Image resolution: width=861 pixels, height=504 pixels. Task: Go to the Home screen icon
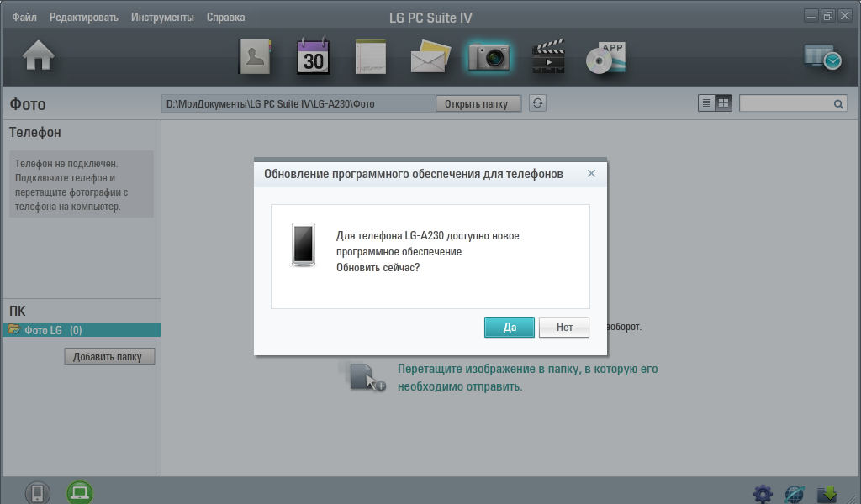tap(39, 55)
